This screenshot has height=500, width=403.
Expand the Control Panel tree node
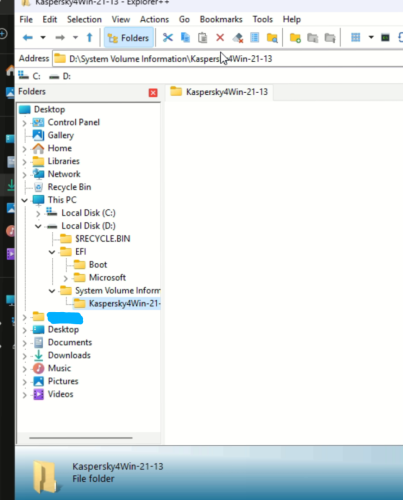[24, 123]
